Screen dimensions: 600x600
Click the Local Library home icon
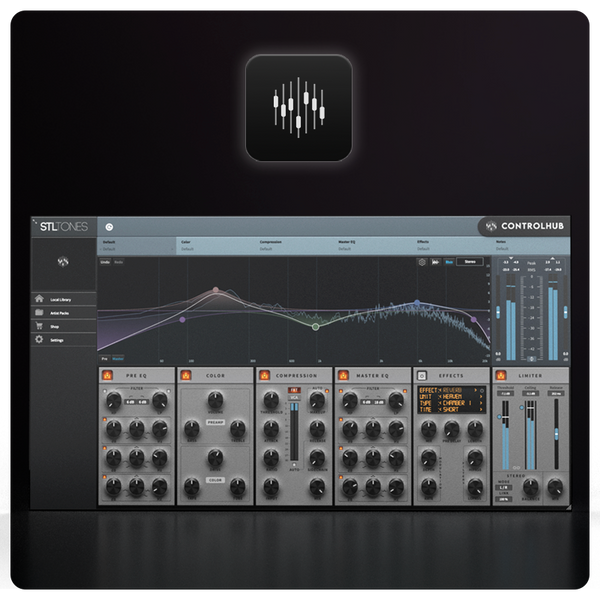tap(39, 299)
